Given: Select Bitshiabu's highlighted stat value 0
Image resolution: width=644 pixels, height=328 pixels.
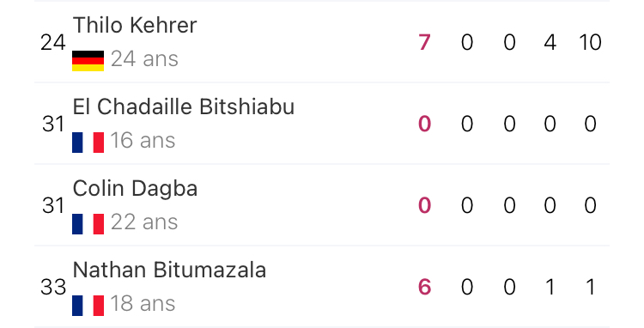Looking at the screenshot, I should click(x=425, y=124).
